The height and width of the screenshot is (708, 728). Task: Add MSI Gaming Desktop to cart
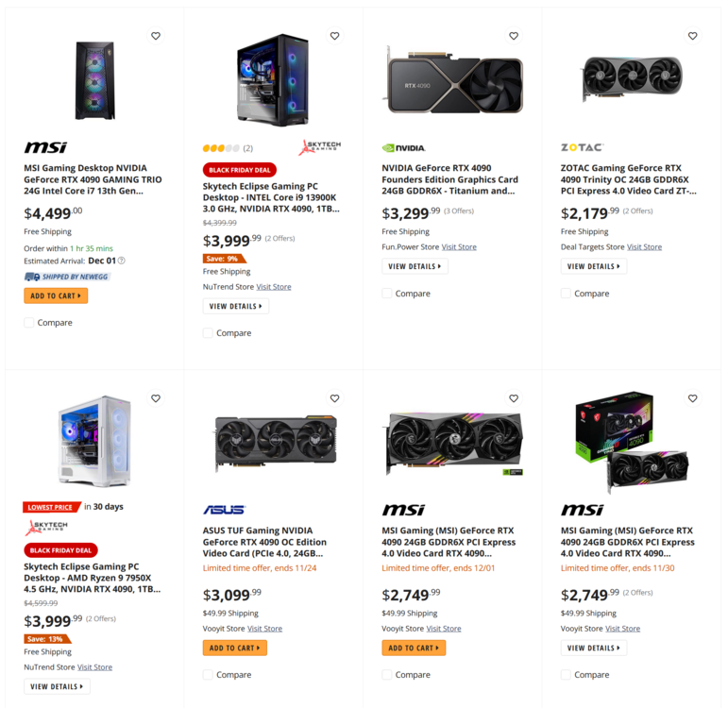click(x=56, y=295)
